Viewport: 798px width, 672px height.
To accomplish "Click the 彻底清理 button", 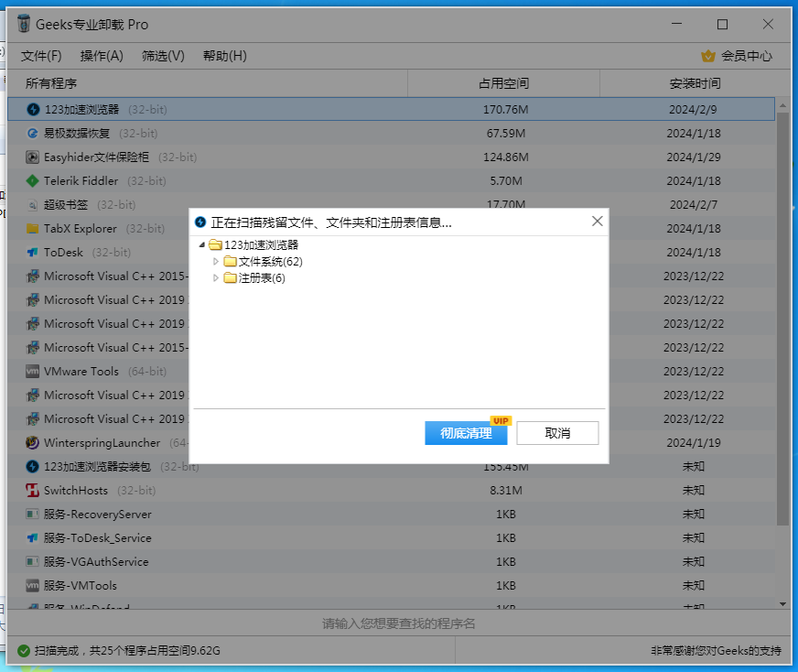I will [x=466, y=433].
